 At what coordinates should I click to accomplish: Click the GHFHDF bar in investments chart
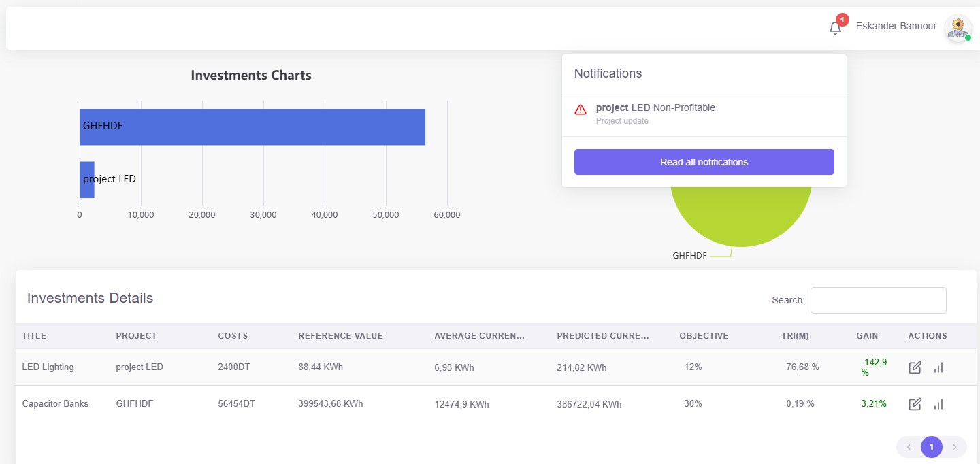[252, 127]
